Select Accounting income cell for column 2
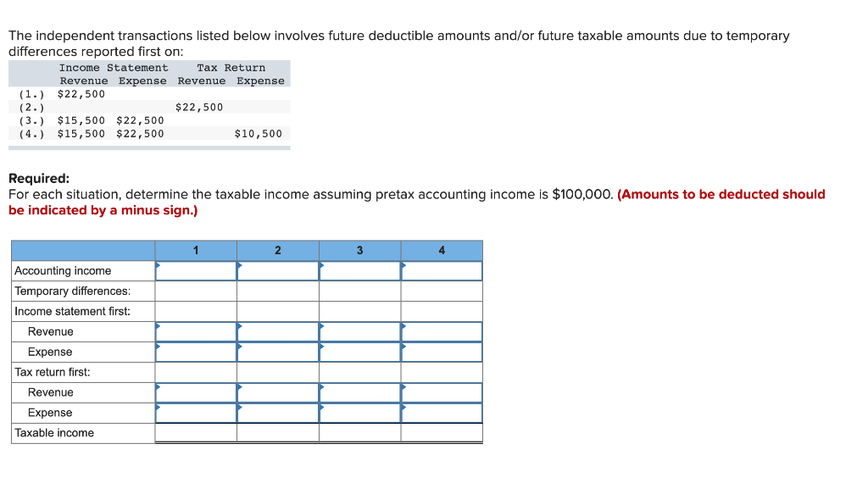 pos(278,271)
